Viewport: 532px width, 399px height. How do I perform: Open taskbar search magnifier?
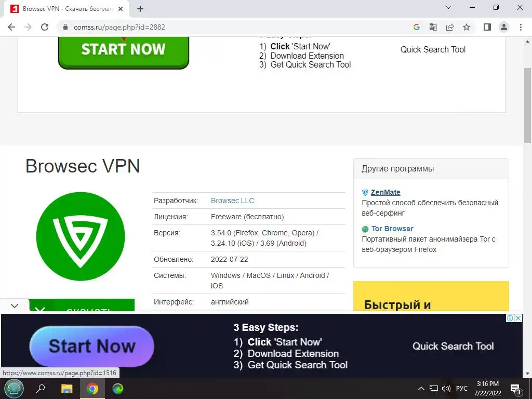(41, 389)
